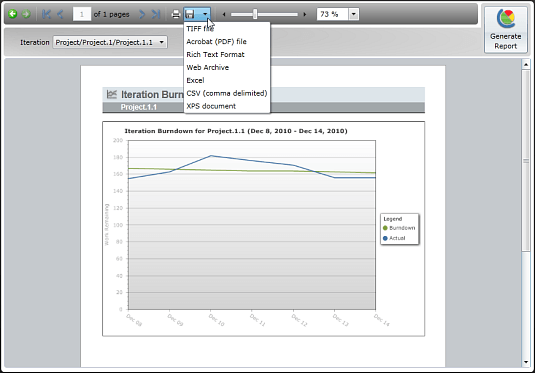Open the 73 % zoom dropdown
535x373 pixels.
[353, 14]
